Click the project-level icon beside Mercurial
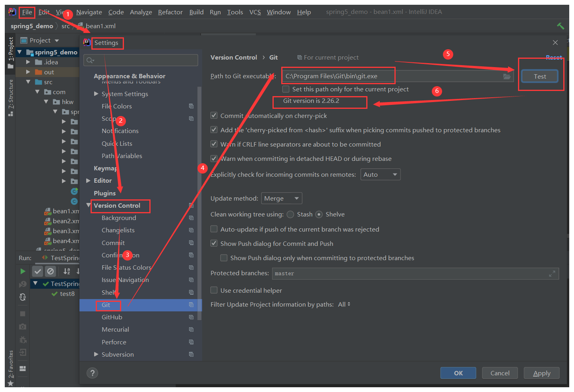The width and height of the screenshot is (574, 392). 191,329
